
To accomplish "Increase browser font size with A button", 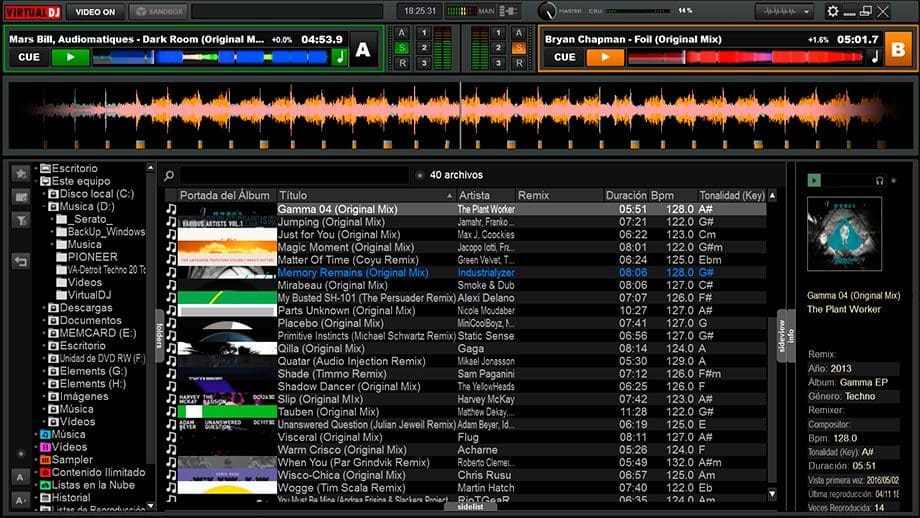I will pos(21,477).
